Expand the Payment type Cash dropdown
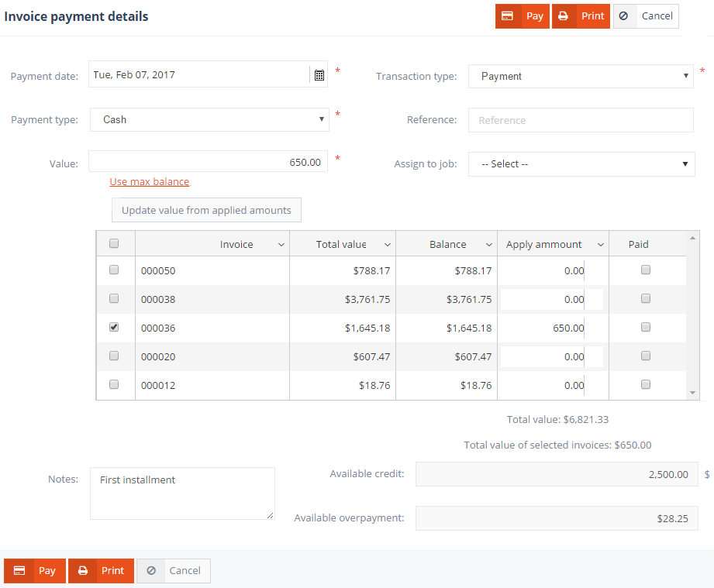This screenshot has height=588, width=714. tap(209, 119)
